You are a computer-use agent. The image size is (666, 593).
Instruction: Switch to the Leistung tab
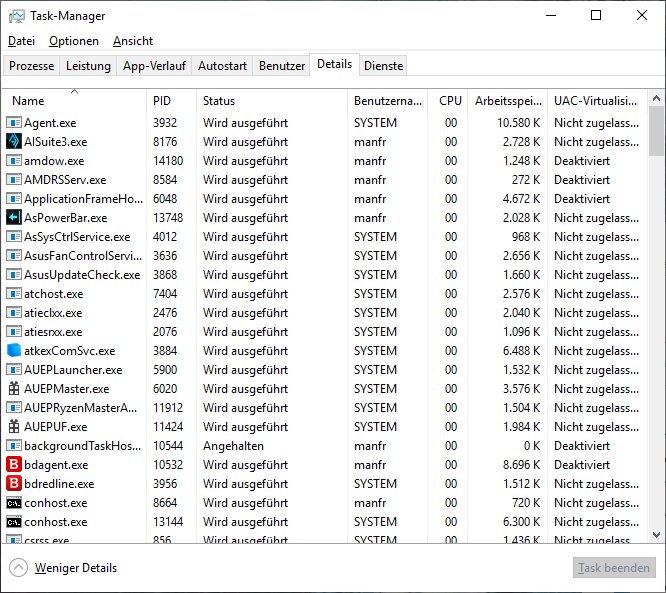point(88,66)
